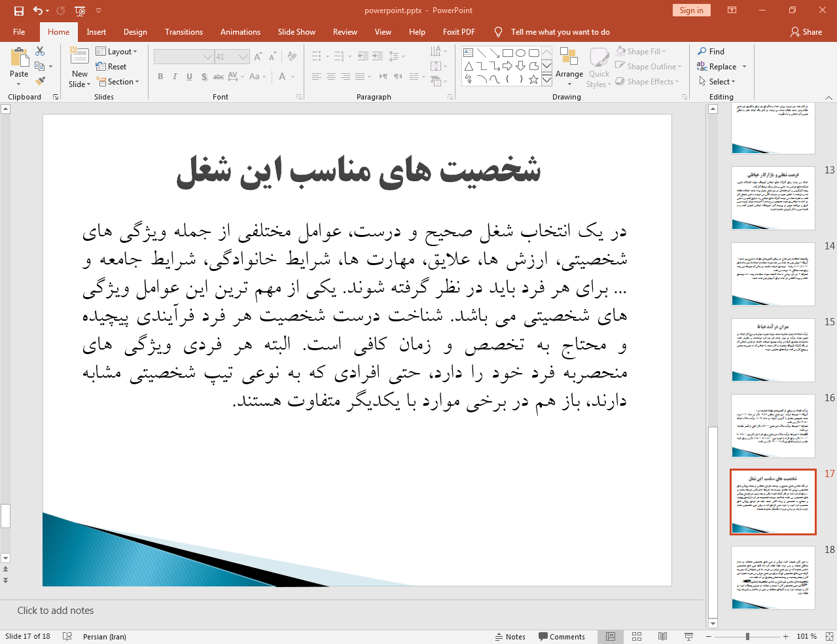Image resolution: width=837 pixels, height=644 pixels.
Task: Increase list indent level
Action: 378,56
